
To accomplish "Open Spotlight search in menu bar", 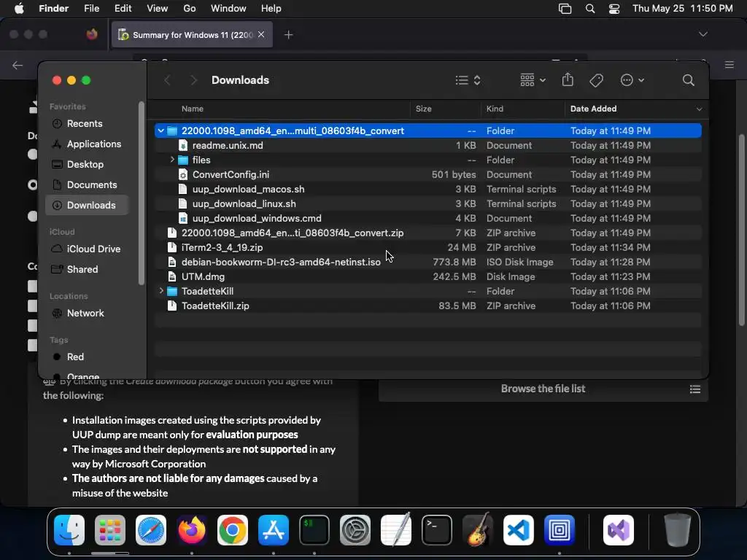I will [589, 9].
